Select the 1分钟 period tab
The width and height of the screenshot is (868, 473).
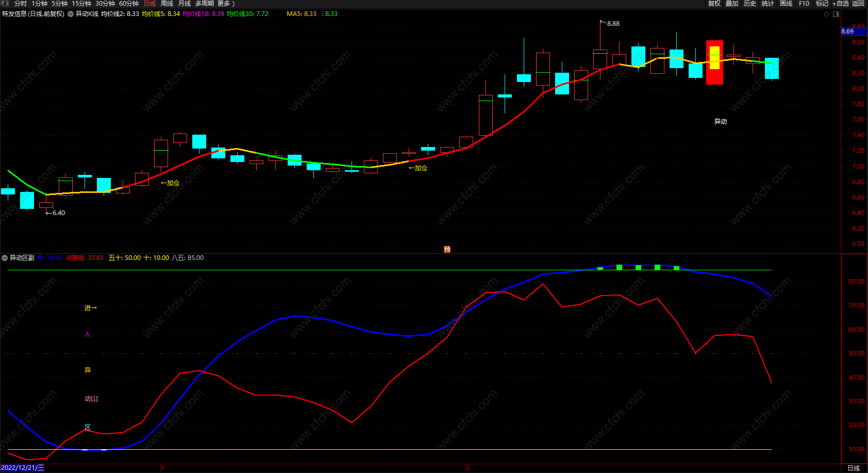point(39,4)
